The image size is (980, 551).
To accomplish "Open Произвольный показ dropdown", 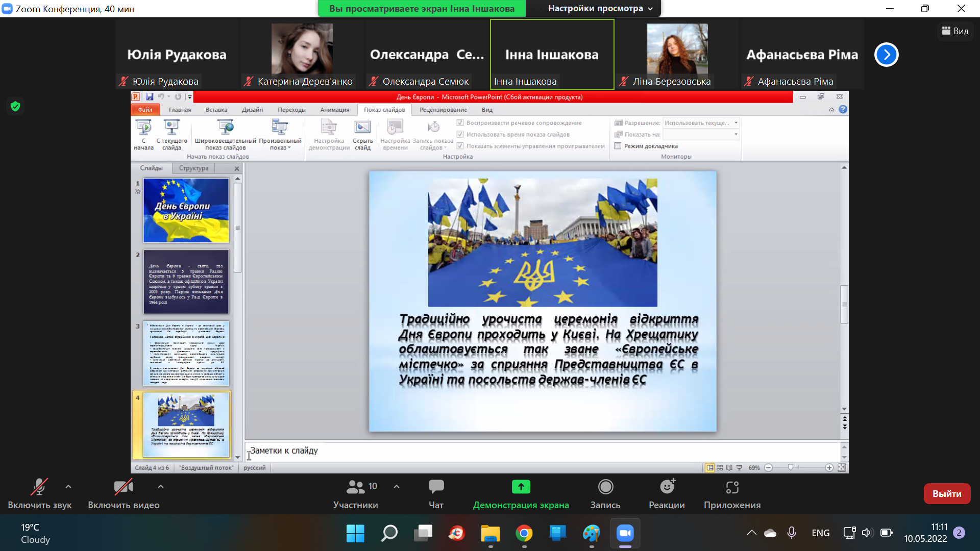I will pyautogui.click(x=280, y=135).
